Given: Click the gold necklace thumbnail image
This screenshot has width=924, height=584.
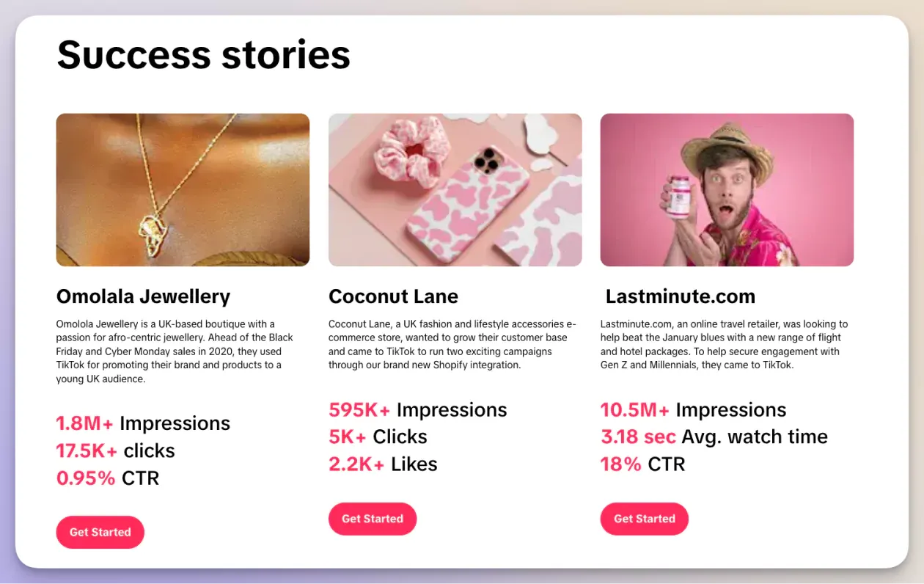Looking at the screenshot, I should (x=183, y=189).
